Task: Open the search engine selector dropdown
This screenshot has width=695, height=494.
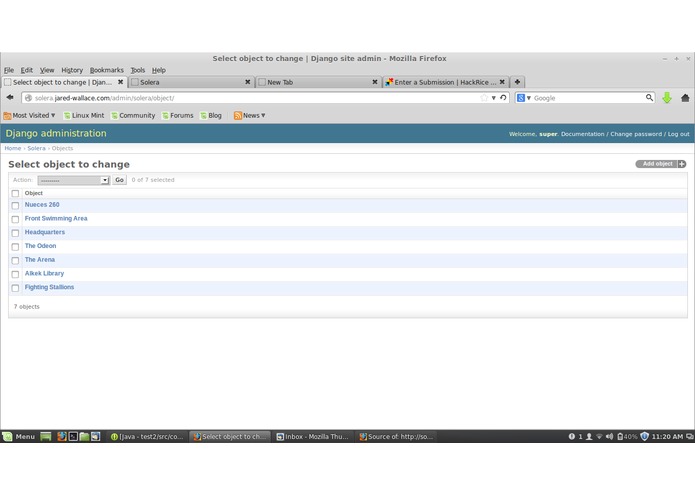Action: click(x=524, y=98)
